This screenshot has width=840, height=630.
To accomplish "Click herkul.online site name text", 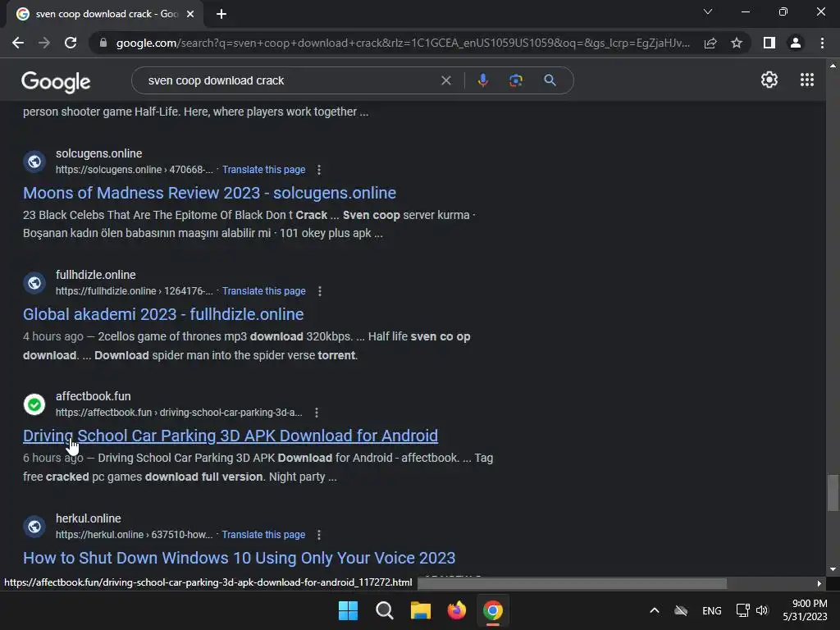I will coord(89,518).
